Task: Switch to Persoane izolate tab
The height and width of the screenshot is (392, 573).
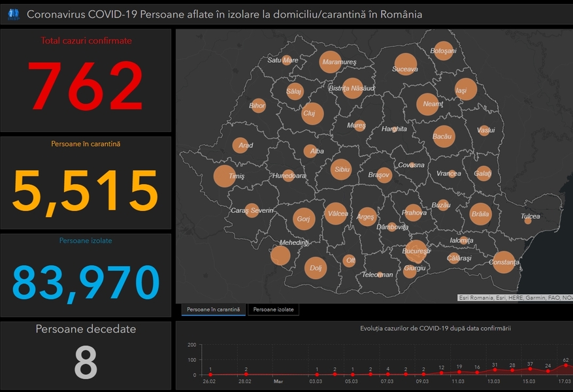Action: (273, 309)
